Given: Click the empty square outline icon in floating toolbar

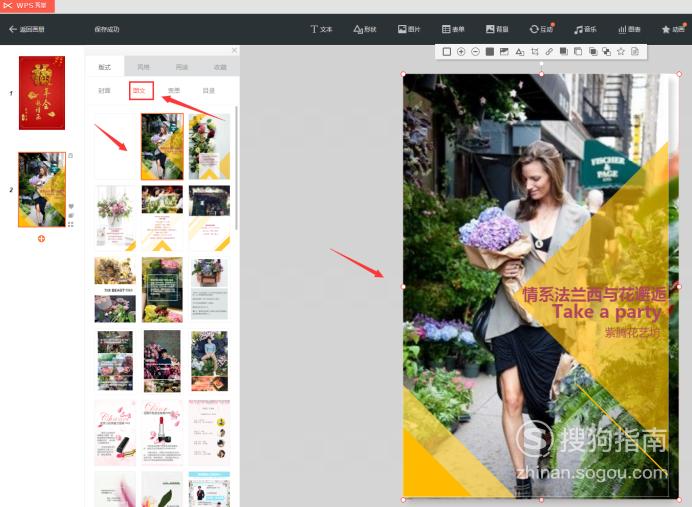Looking at the screenshot, I should click(x=447, y=52).
